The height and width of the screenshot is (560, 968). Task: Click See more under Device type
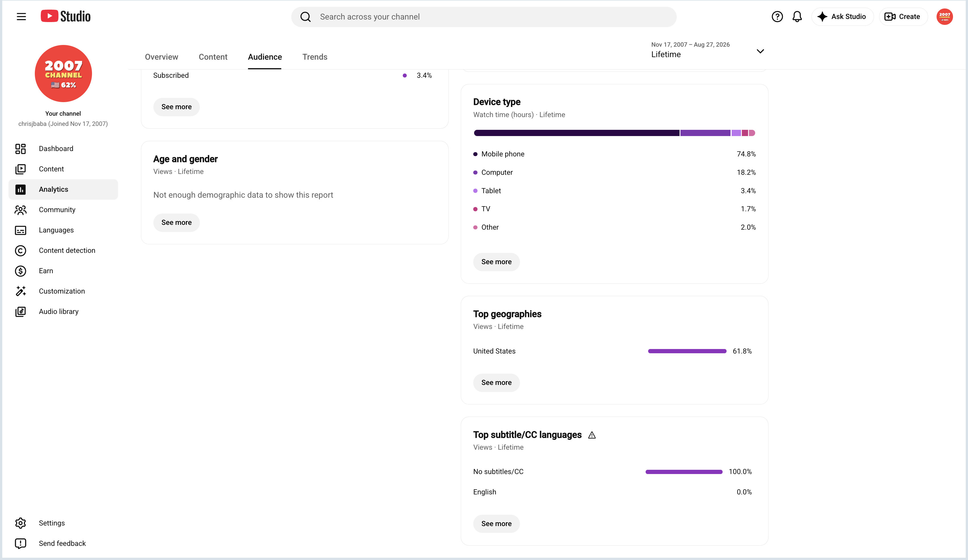(x=496, y=262)
